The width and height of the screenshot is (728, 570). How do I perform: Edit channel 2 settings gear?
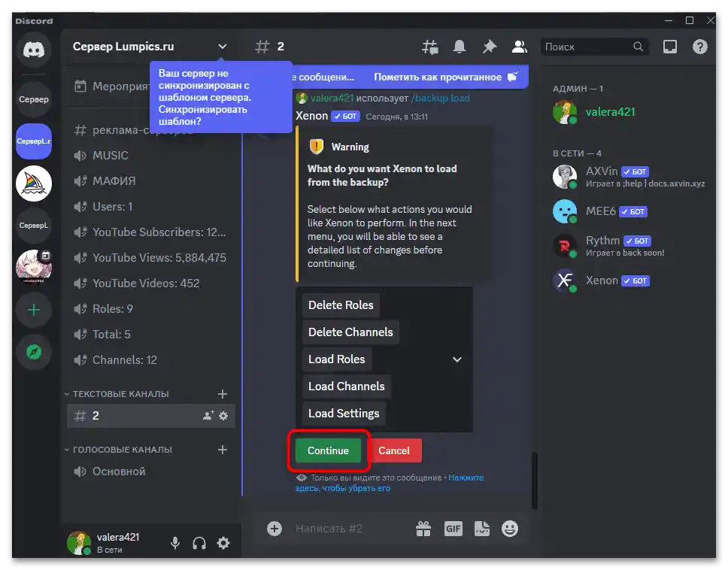point(223,416)
